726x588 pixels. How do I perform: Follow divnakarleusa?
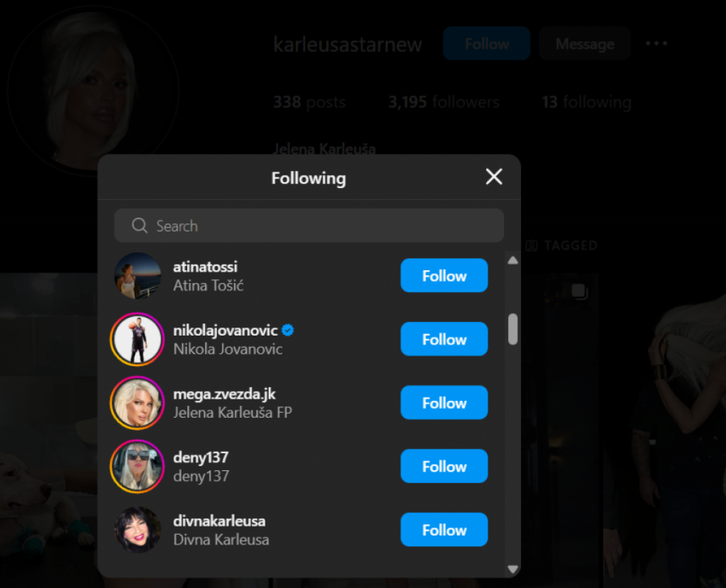click(x=444, y=529)
